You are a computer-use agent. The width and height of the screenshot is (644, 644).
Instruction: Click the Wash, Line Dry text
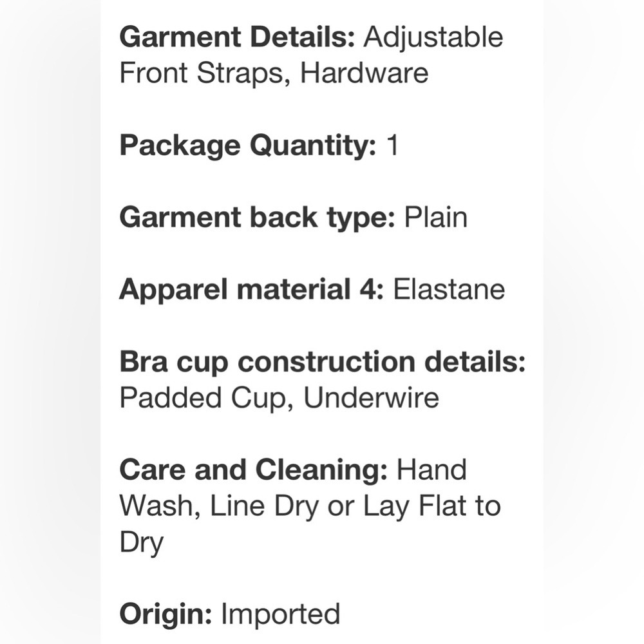point(219,507)
